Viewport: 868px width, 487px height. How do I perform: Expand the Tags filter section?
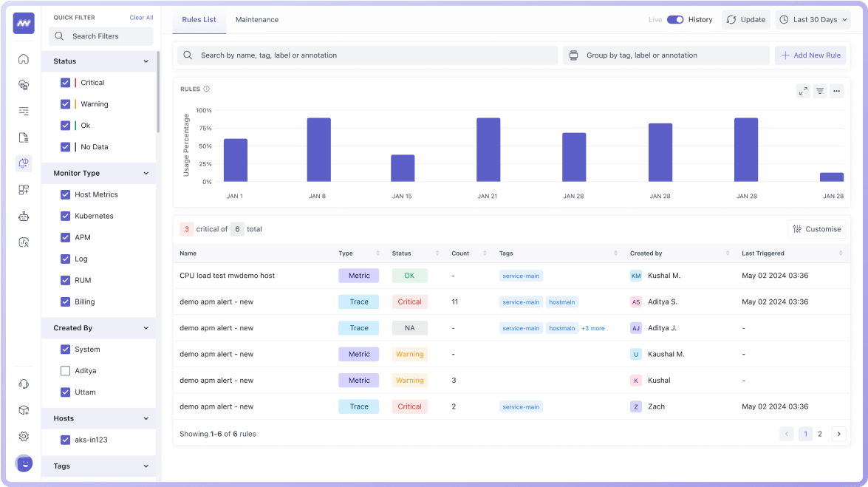coord(146,466)
